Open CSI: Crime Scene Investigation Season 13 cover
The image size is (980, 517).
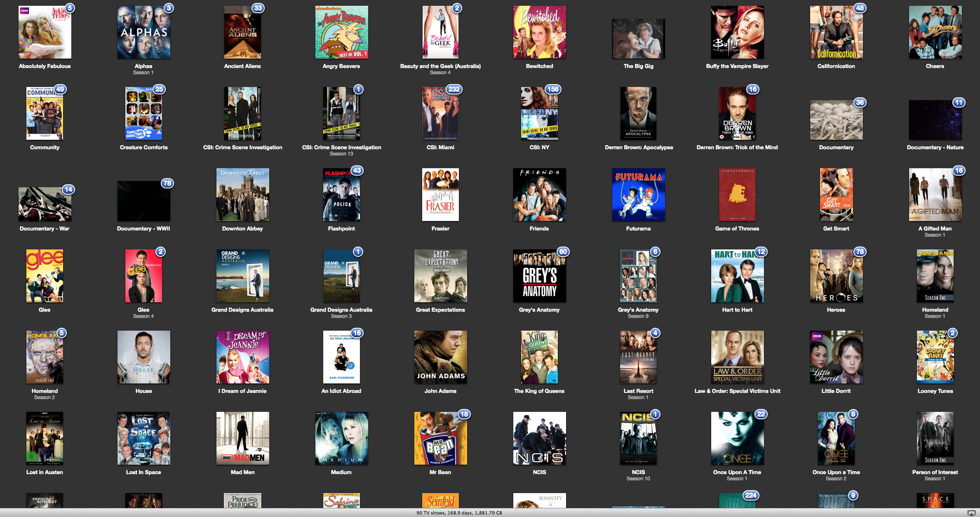(x=341, y=113)
